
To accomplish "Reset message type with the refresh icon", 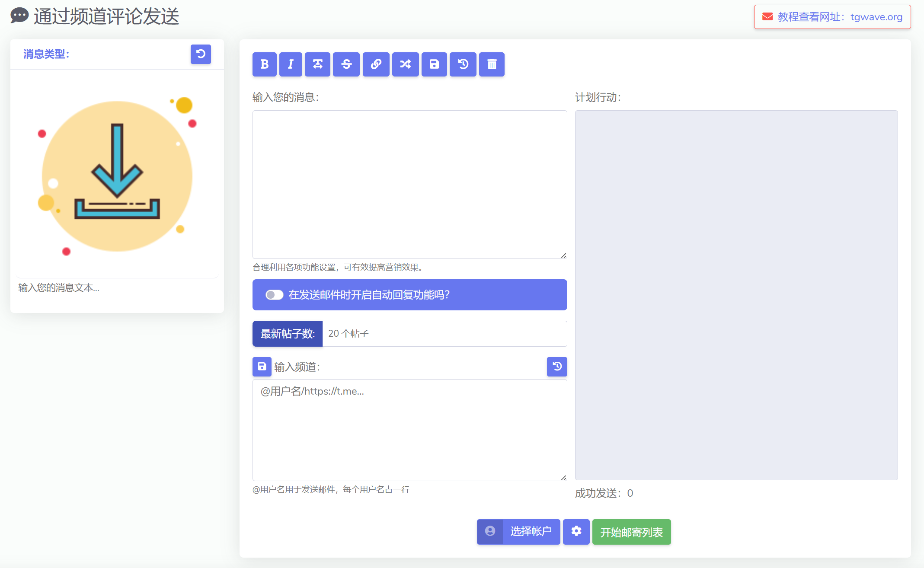I will click(x=201, y=54).
